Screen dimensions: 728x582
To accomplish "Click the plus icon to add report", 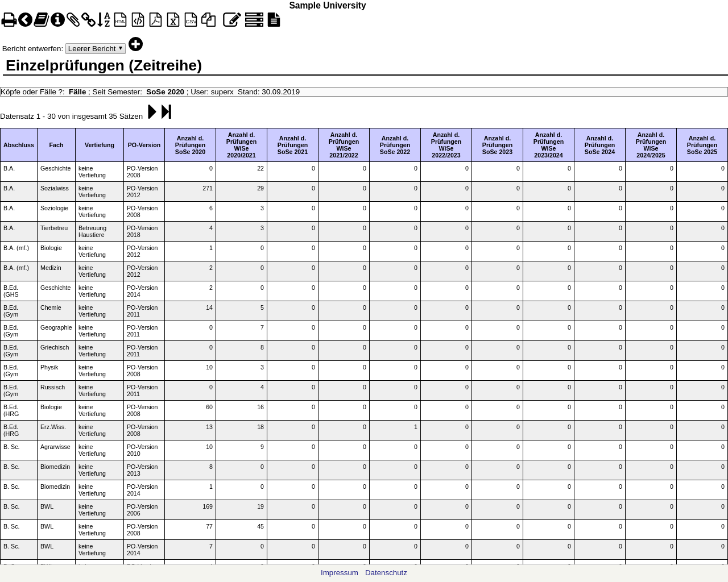I will pos(135,44).
